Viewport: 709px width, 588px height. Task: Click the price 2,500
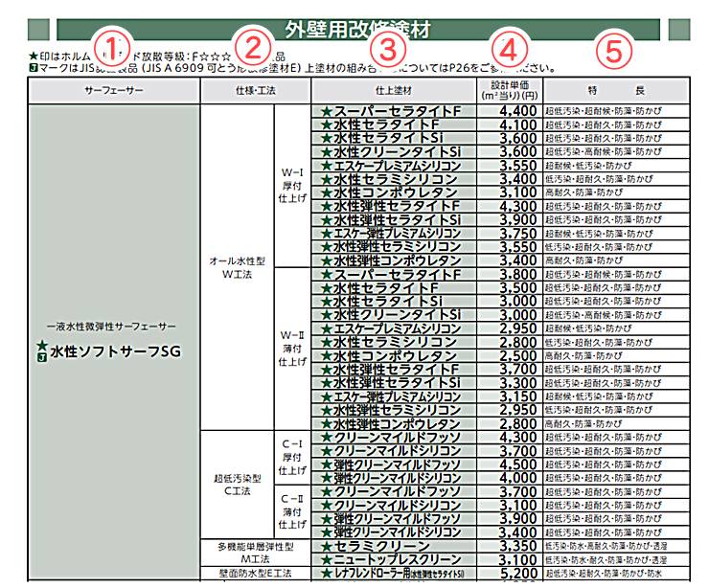pos(518,356)
